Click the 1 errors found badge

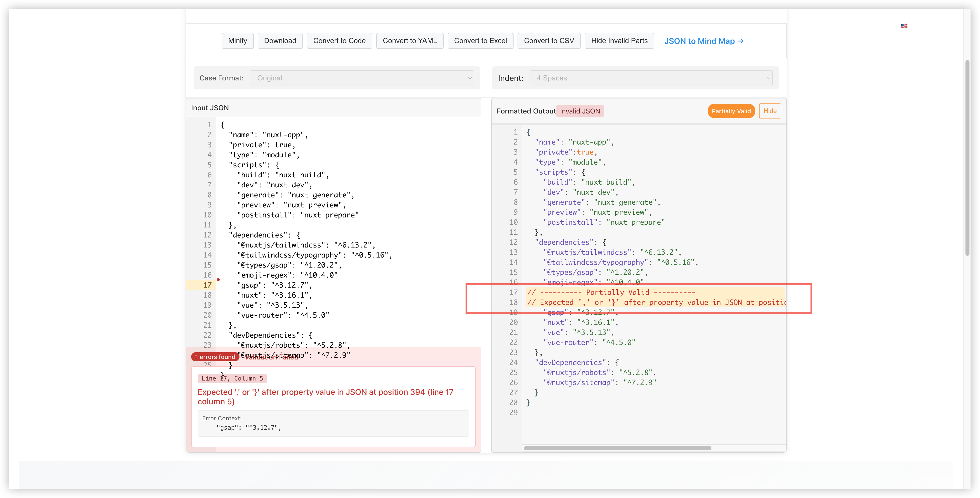click(x=215, y=357)
